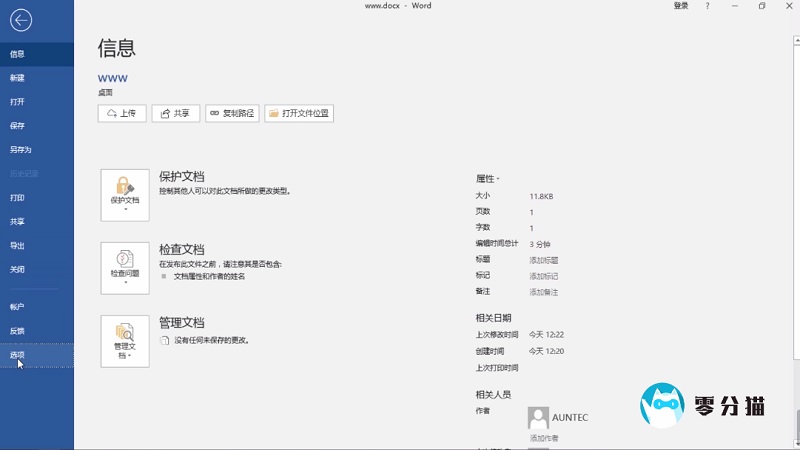The height and width of the screenshot is (450, 800).
Task: Click the AUNTEC author avatar icon
Action: (539, 417)
